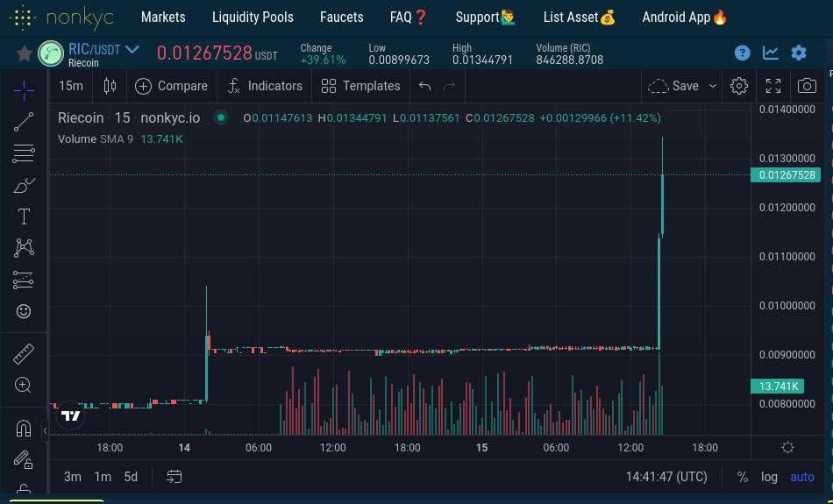The height and width of the screenshot is (504, 833).
Task: Redo the last chart action
Action: (450, 86)
